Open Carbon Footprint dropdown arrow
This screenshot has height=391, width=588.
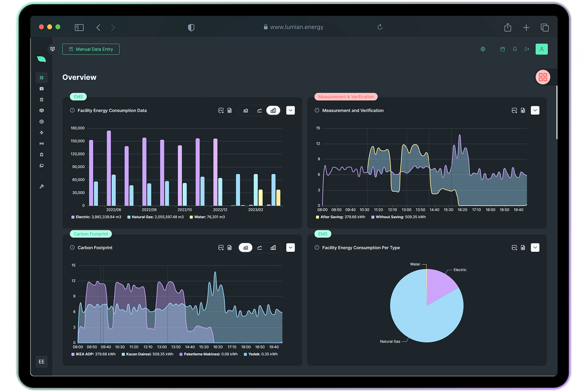click(291, 247)
